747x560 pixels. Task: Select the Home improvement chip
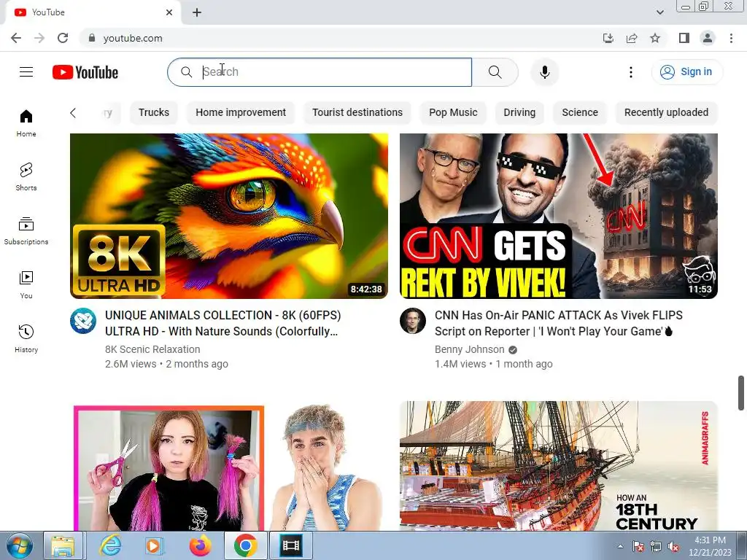[241, 112]
